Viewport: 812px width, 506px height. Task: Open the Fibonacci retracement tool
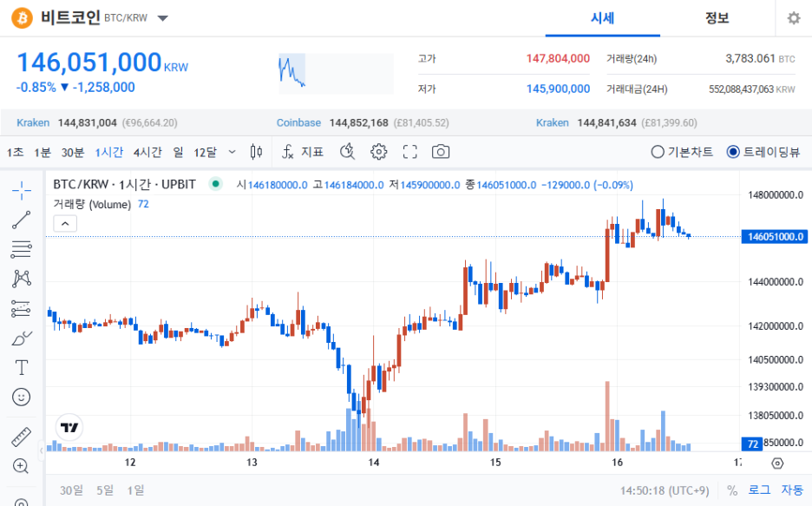21,250
